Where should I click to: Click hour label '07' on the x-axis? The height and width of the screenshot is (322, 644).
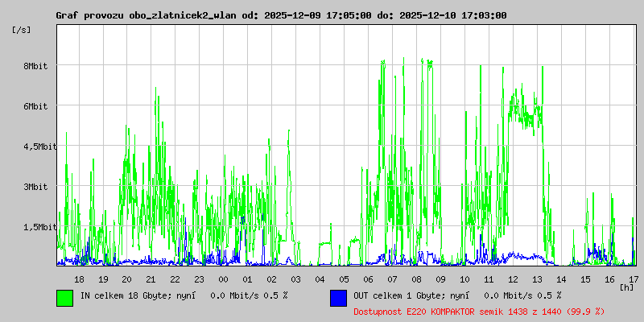392,279
